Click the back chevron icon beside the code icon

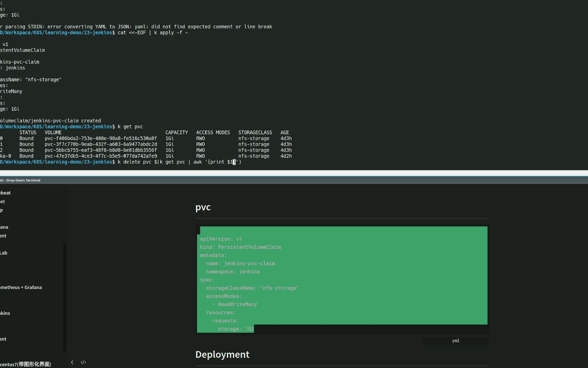pyautogui.click(x=72, y=362)
